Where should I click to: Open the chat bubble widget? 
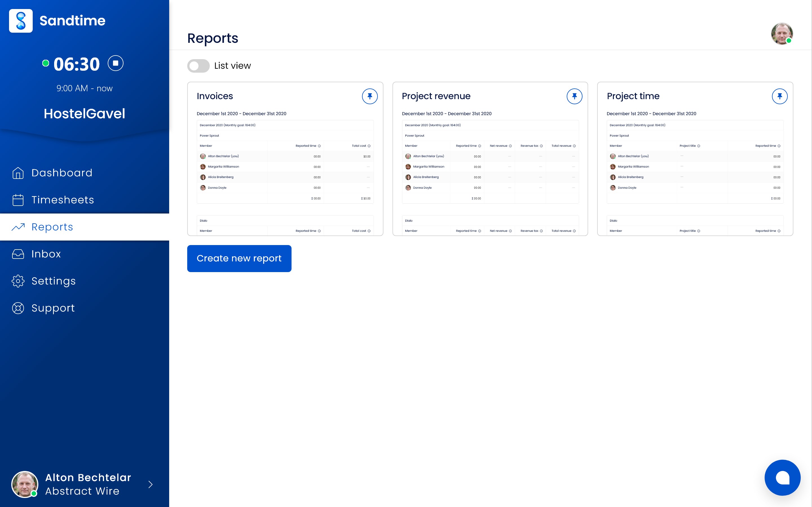pos(782,477)
